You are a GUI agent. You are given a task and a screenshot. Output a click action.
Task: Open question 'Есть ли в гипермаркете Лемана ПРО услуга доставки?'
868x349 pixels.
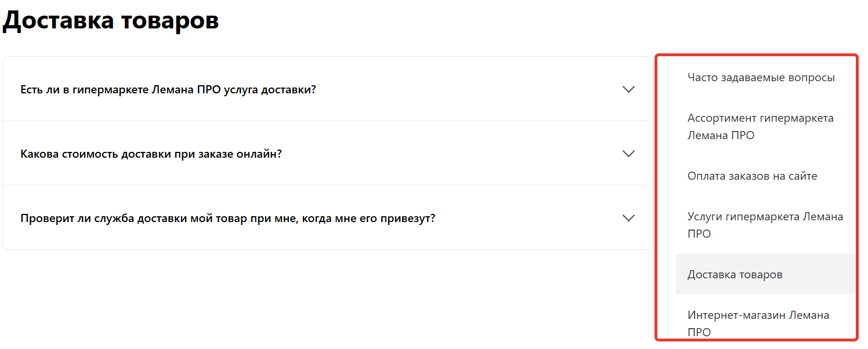point(168,90)
